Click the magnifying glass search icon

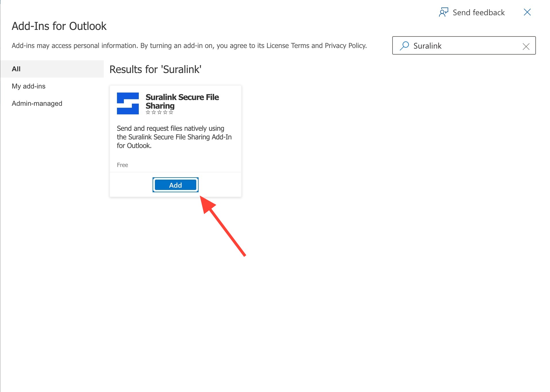404,46
